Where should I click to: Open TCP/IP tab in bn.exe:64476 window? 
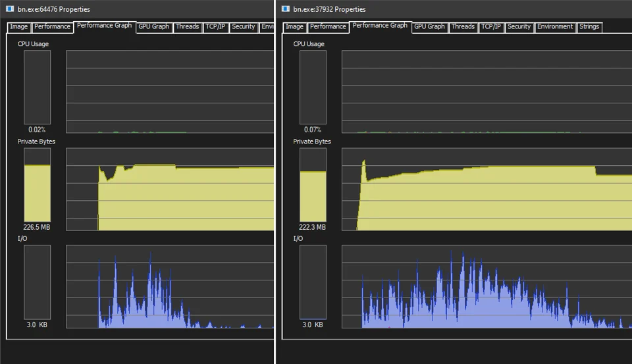[x=215, y=27]
